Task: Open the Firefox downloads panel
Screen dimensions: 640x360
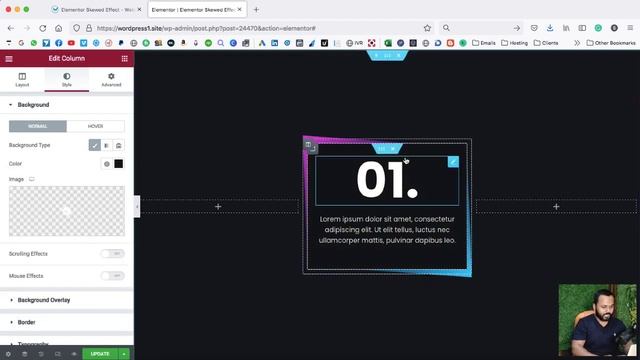Action: coord(550,28)
